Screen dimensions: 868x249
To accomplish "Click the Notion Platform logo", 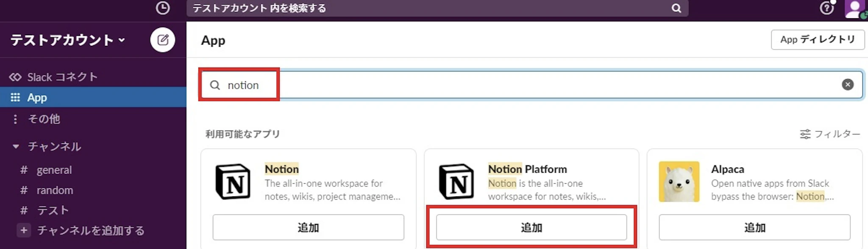I will click(x=456, y=182).
